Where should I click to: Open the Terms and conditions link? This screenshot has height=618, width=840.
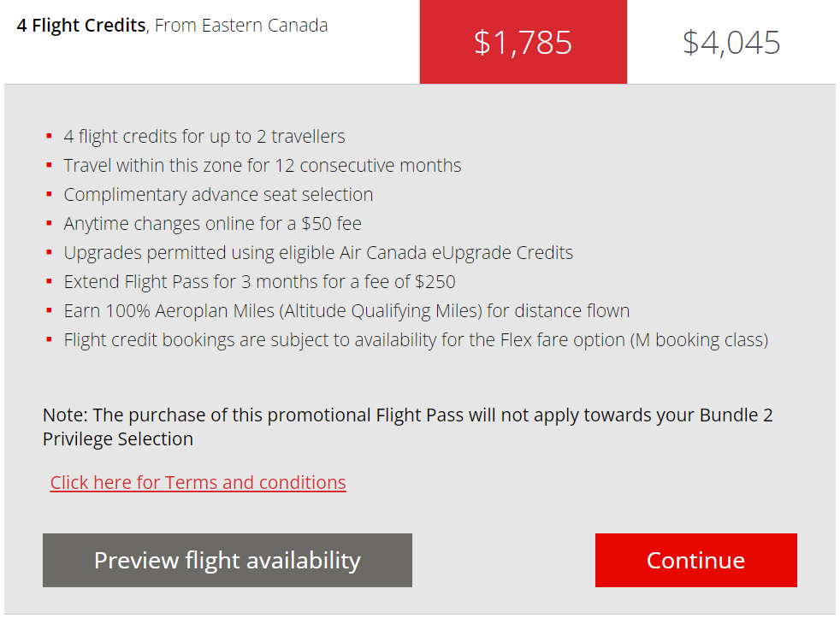tap(198, 483)
